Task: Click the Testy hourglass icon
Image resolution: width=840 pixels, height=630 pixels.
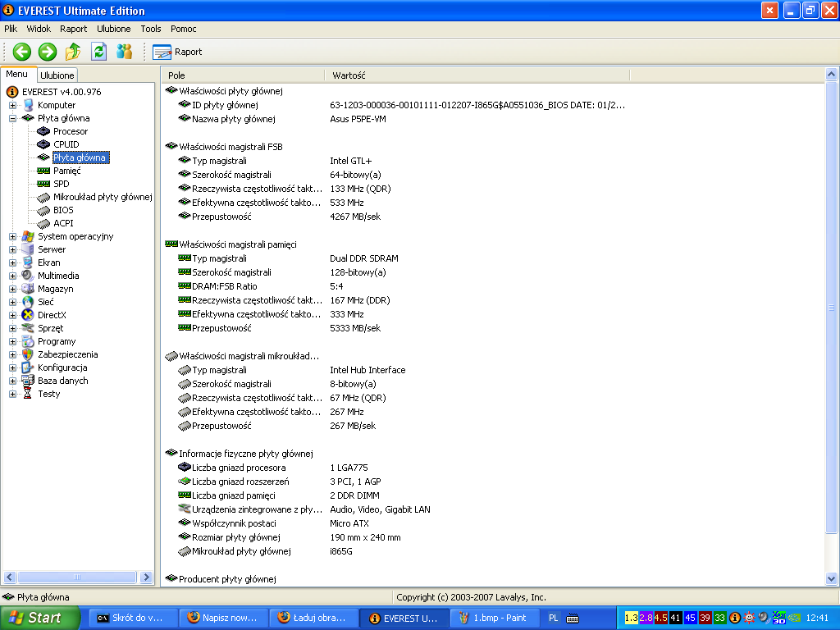Action: [28, 395]
